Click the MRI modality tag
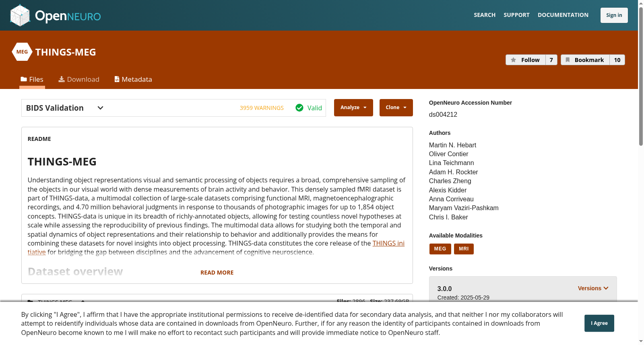 tap(464, 249)
